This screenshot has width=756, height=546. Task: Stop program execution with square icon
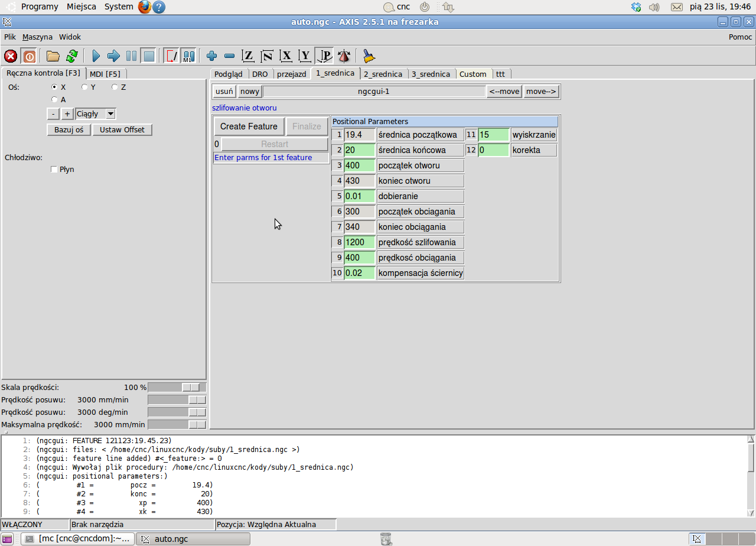[149, 56]
